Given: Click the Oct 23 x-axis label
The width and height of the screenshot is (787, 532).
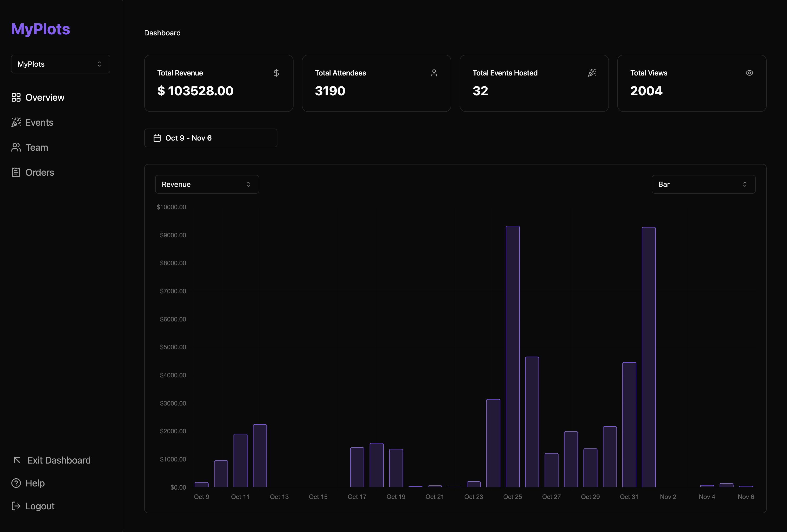Looking at the screenshot, I should 473,497.
